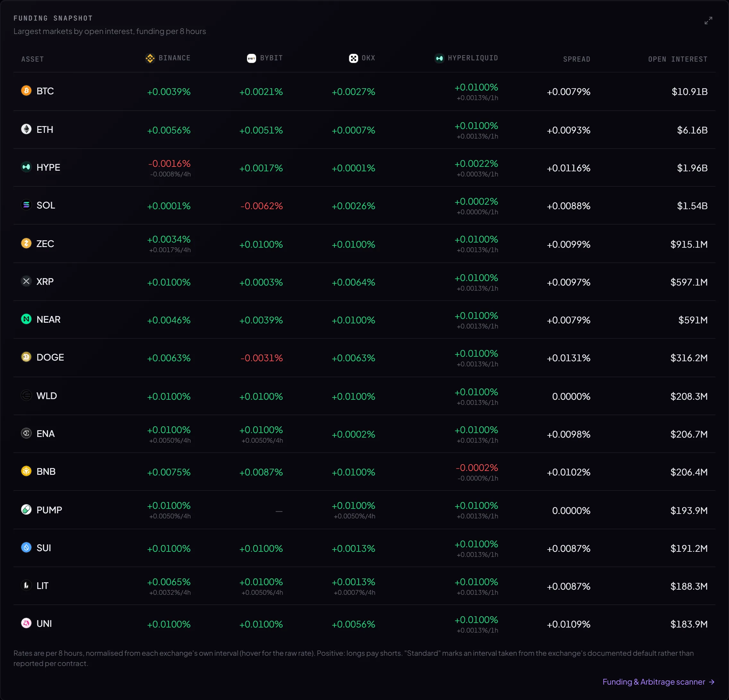Select HYPE spread value +0.0116%
This screenshot has width=729, height=700.
pos(568,168)
